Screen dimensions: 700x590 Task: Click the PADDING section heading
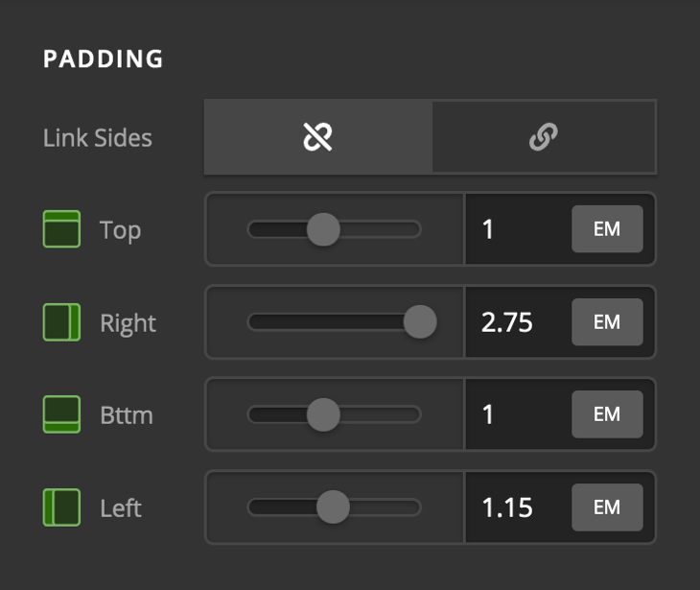pyautogui.click(x=104, y=59)
